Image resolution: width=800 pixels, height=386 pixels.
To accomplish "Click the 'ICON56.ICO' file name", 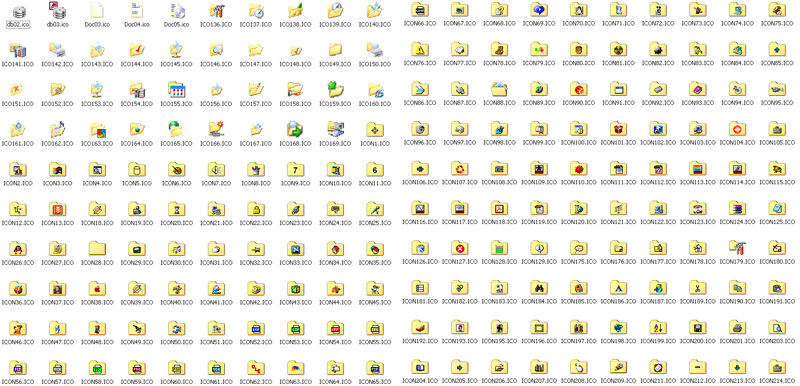I will tap(18, 381).
